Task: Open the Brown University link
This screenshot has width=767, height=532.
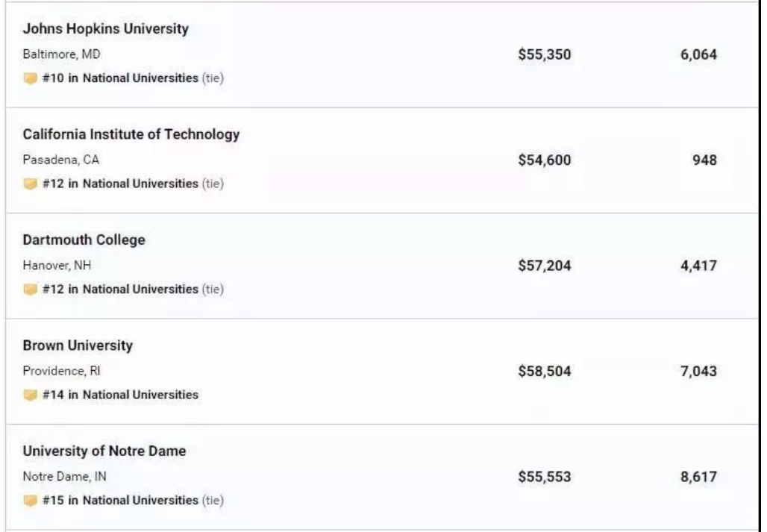Action: [78, 345]
